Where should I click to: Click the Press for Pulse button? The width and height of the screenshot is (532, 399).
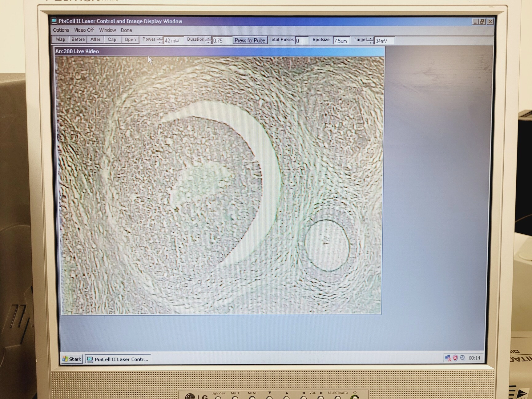coord(250,40)
